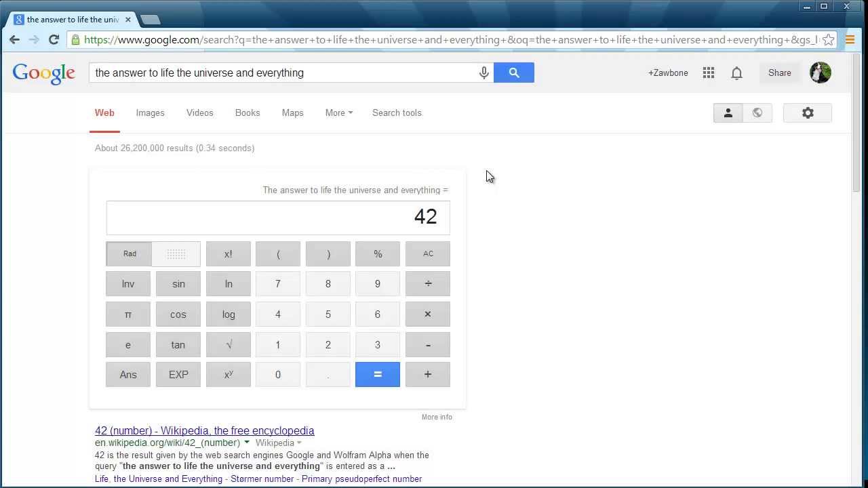Screen dimensions: 868x488
Task: Open notifications bell icon
Action: tap(736, 73)
